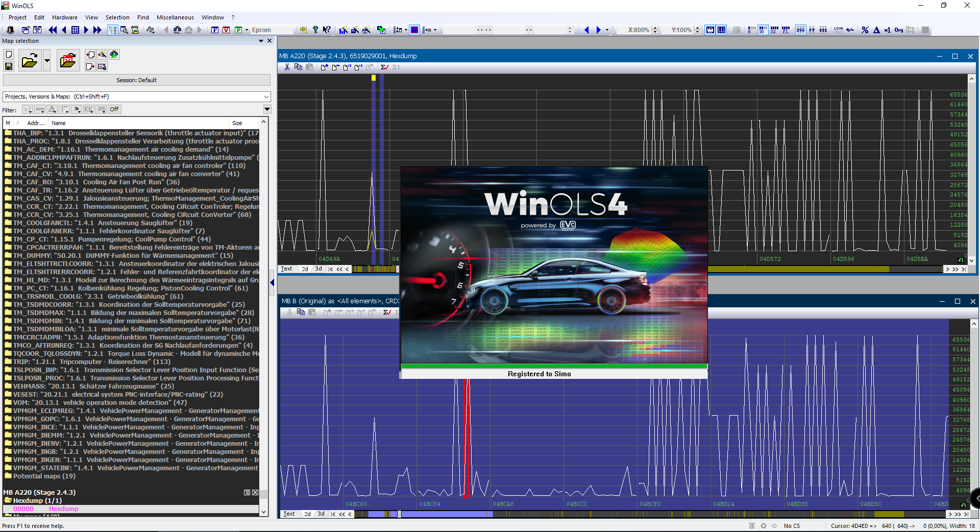Click the scroll script icon in toolbar
The width and height of the screenshot is (980, 532).
point(135,30)
